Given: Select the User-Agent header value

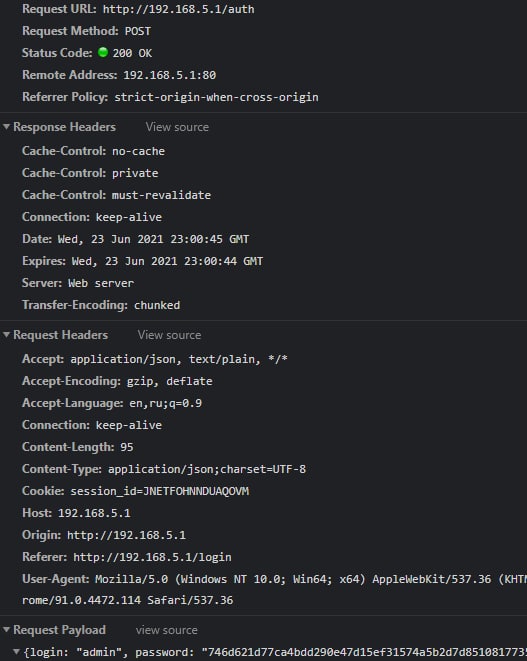Looking at the screenshot, I should coord(311,579).
